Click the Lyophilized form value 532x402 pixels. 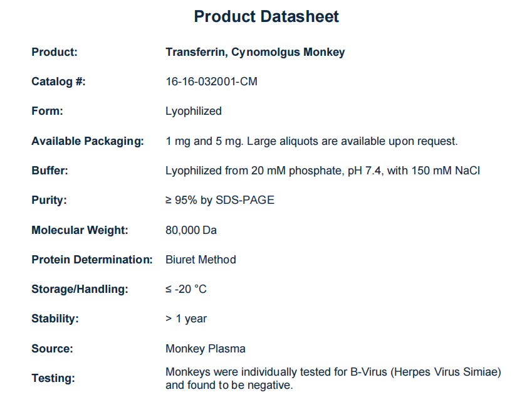tap(194, 111)
